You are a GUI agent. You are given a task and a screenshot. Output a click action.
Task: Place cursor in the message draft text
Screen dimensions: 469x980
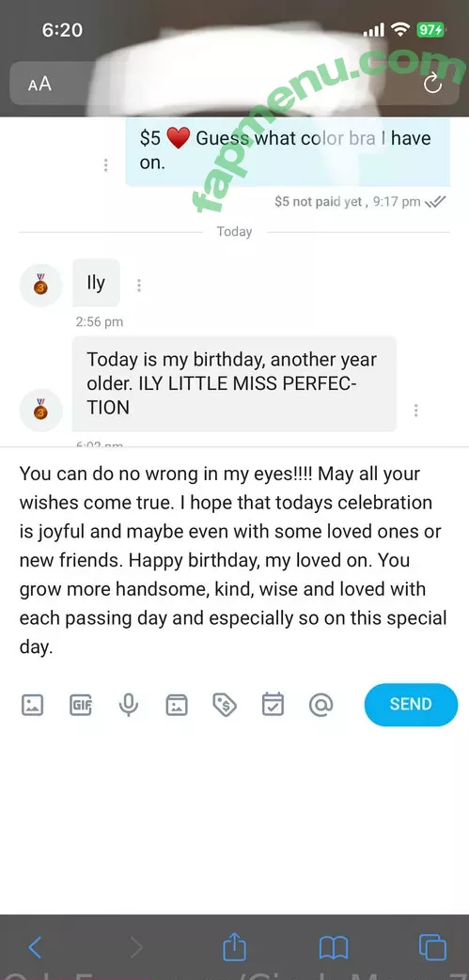coord(233,560)
